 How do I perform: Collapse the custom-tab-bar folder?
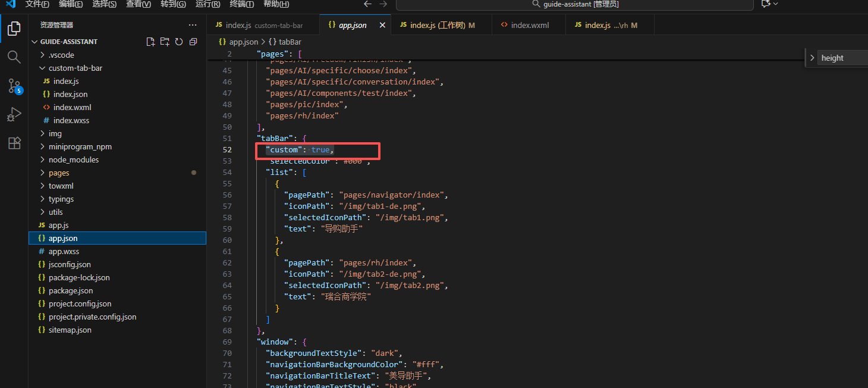coord(42,68)
